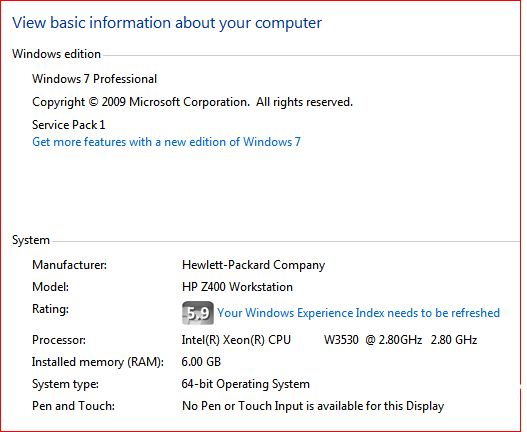Viewport: 527px width, 432px height.
Task: Click the System section header
Action: [31, 240]
